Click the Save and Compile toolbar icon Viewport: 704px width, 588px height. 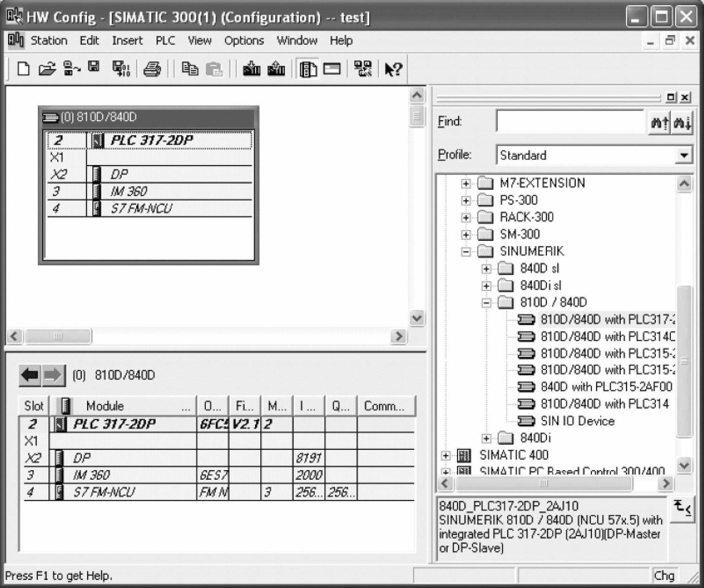point(121,69)
